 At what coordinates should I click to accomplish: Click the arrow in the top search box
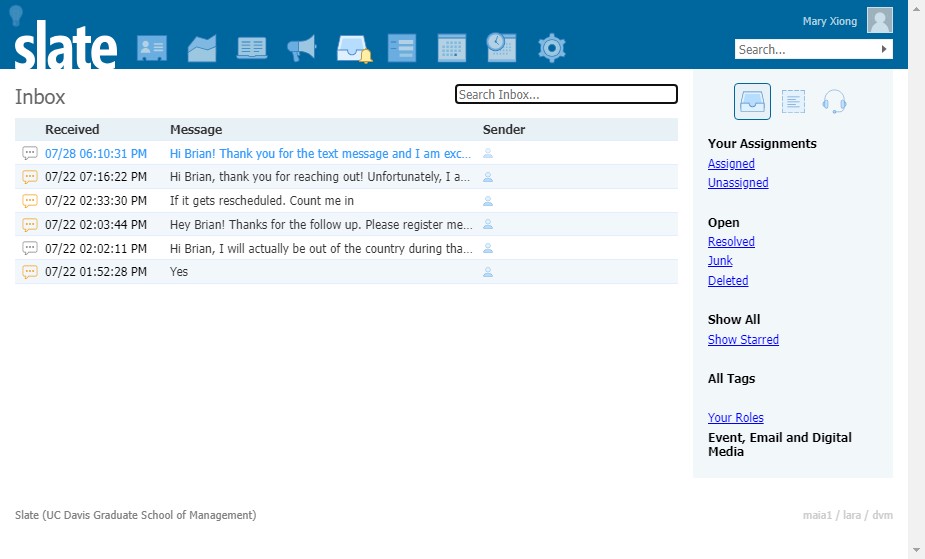pos(884,50)
